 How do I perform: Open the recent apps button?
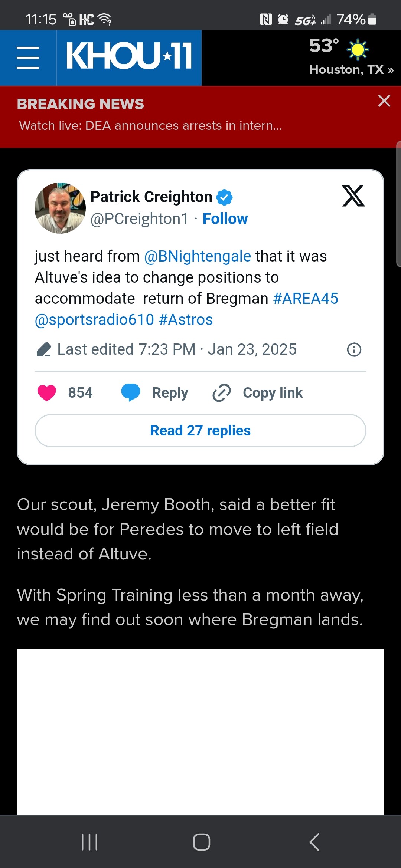(89, 842)
